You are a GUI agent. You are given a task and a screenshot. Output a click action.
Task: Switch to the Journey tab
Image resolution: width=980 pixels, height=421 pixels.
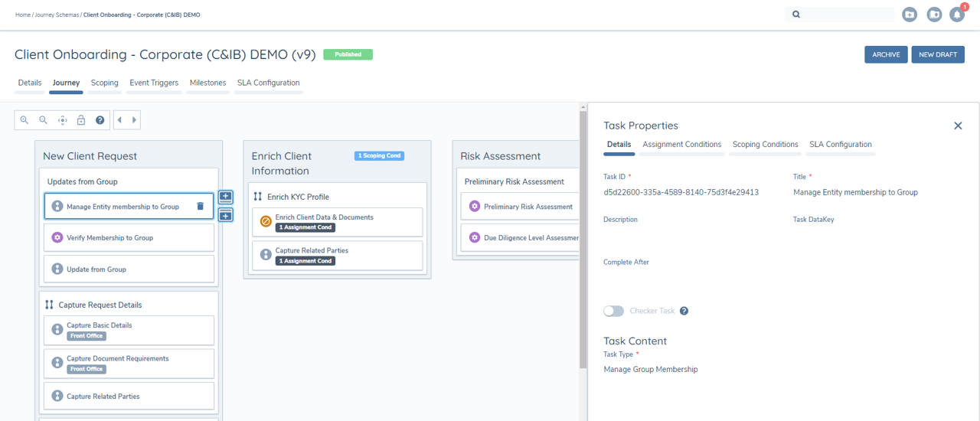point(66,83)
